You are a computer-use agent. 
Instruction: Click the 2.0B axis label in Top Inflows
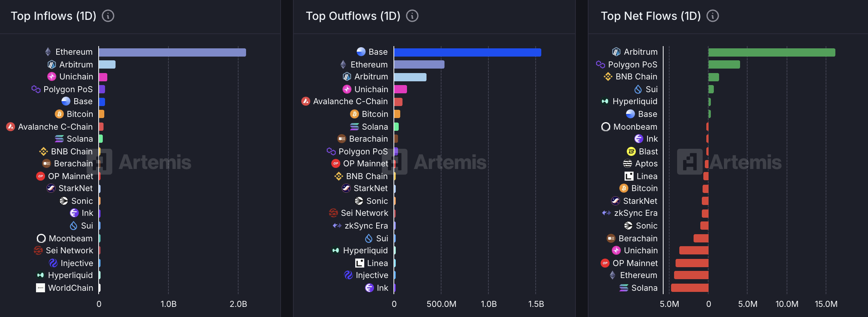[x=238, y=304]
